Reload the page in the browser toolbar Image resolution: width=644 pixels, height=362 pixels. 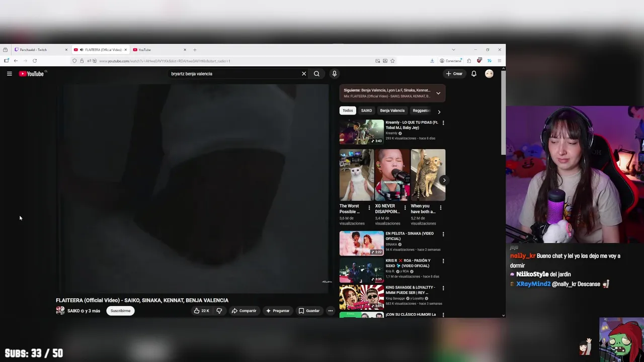[35, 61]
